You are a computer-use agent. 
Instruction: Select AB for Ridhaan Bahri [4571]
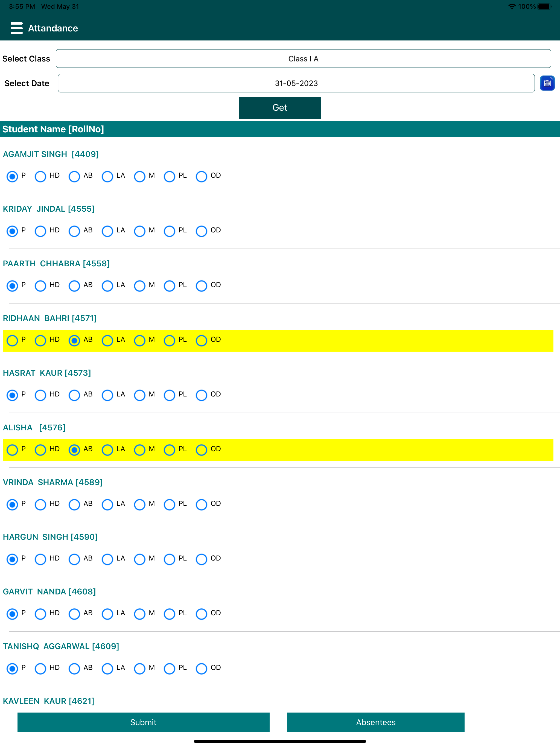(74, 340)
